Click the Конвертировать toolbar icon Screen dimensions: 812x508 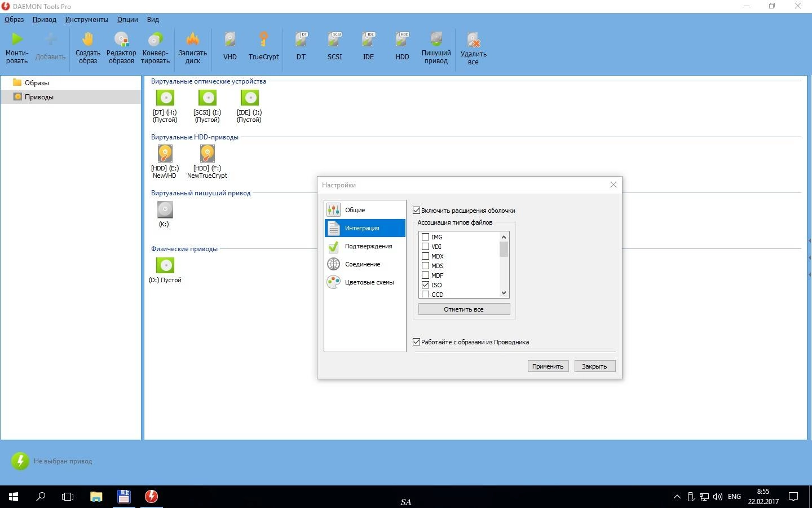pos(155,39)
